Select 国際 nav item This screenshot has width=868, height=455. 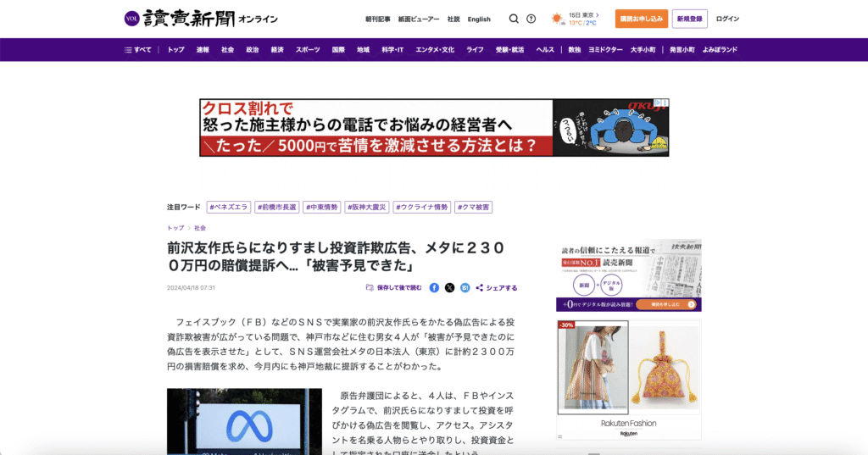338,50
